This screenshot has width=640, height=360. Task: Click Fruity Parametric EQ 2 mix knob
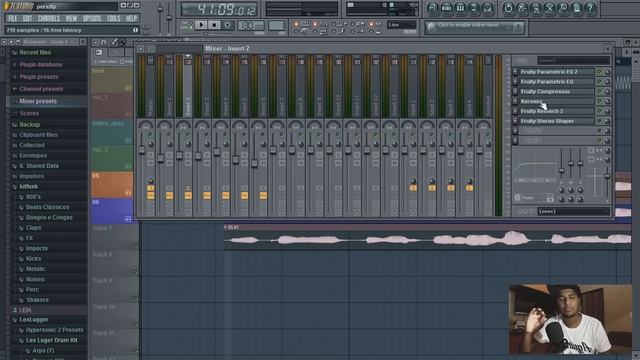(x=607, y=72)
